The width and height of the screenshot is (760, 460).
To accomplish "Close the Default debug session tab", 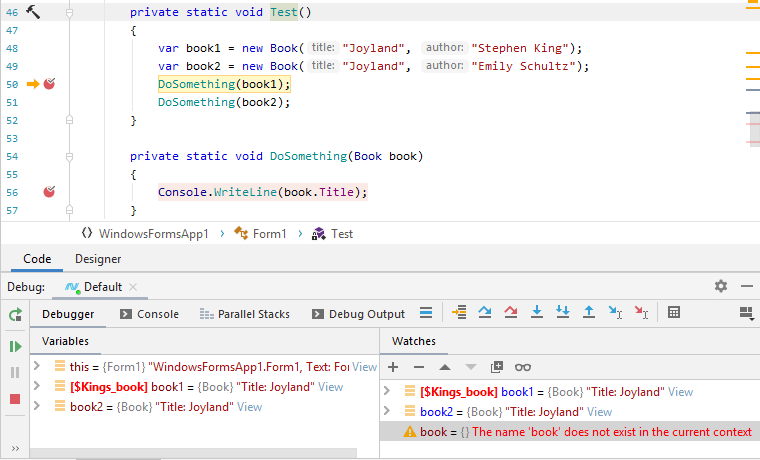I will [133, 287].
